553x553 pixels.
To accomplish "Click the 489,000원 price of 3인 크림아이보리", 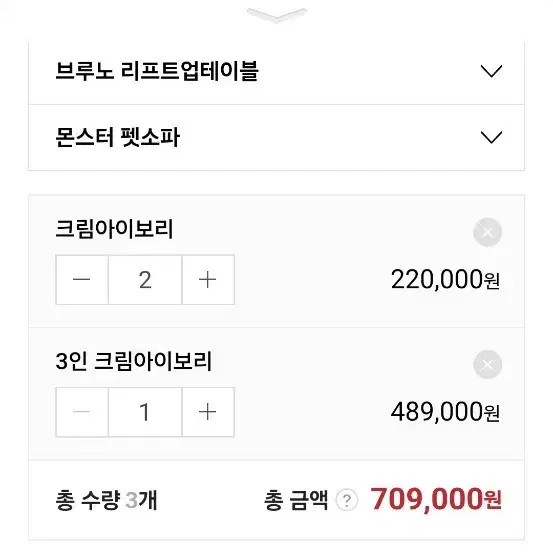I will 445,412.
